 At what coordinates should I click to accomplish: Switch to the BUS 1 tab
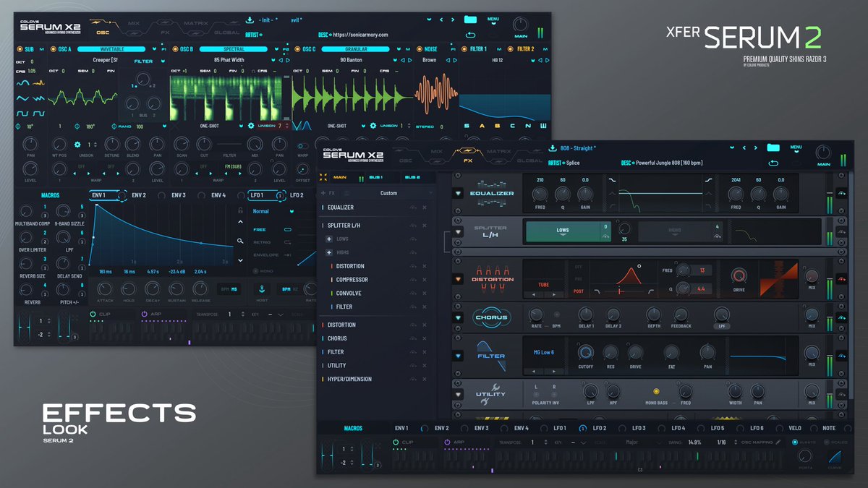point(377,176)
